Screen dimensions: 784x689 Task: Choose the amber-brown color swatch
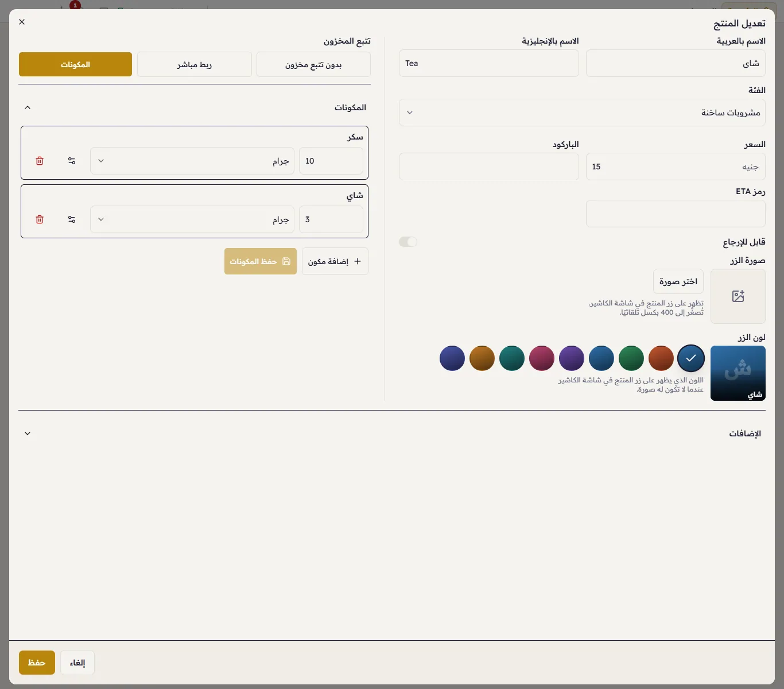click(482, 358)
